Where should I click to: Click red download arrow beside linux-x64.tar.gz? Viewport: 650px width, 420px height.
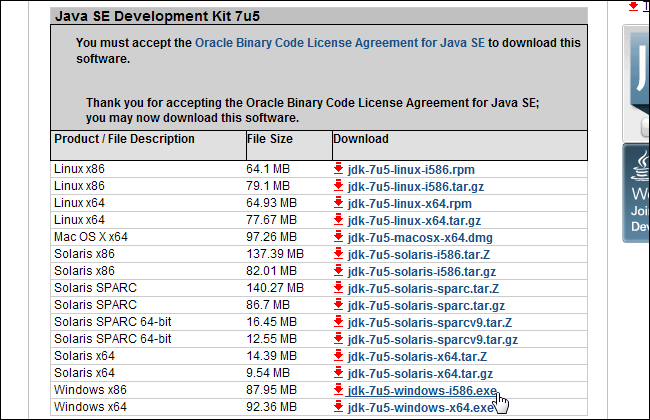coord(339,219)
